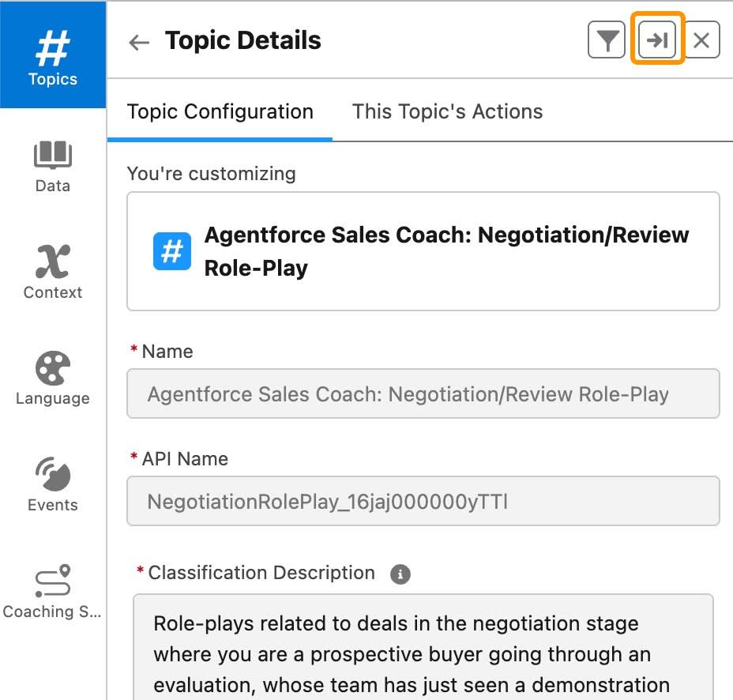Open the Language palette icon

53,369
